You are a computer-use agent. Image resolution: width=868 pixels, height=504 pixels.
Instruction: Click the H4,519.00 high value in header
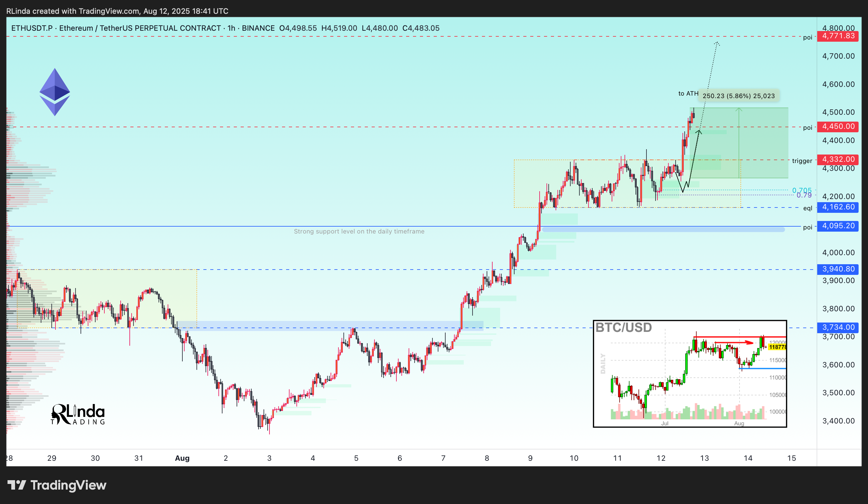339,28
